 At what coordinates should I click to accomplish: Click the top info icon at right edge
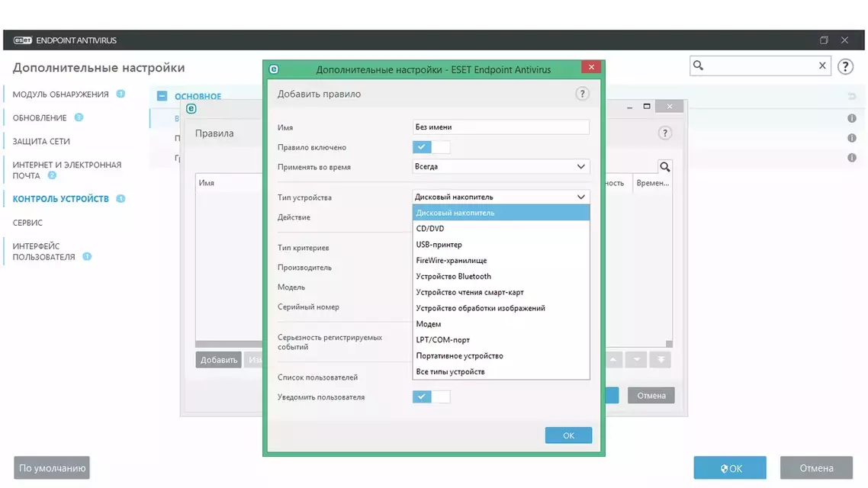click(852, 118)
